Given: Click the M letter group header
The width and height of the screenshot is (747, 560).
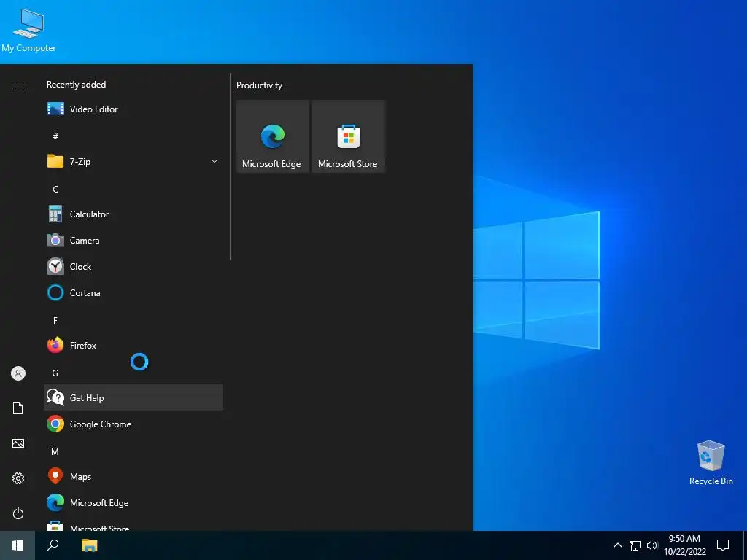Looking at the screenshot, I should point(55,451).
